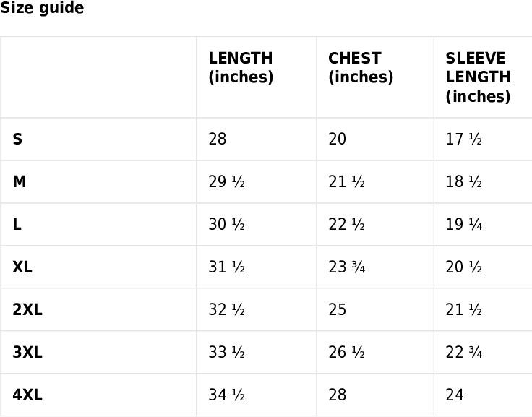Click the M size row label
Screen dimensions: 532x417
tap(20, 181)
